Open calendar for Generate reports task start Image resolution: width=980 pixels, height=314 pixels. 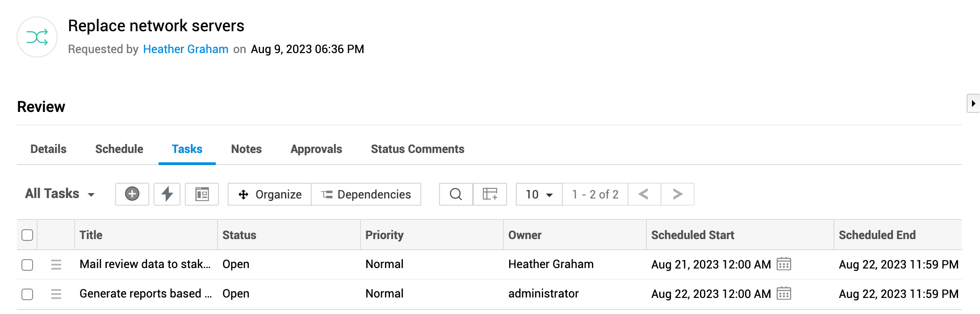point(784,293)
